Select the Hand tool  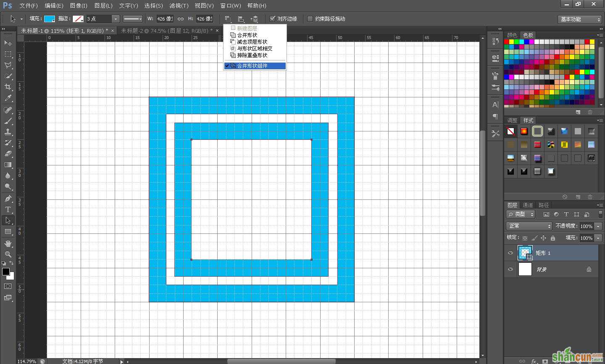pos(8,244)
